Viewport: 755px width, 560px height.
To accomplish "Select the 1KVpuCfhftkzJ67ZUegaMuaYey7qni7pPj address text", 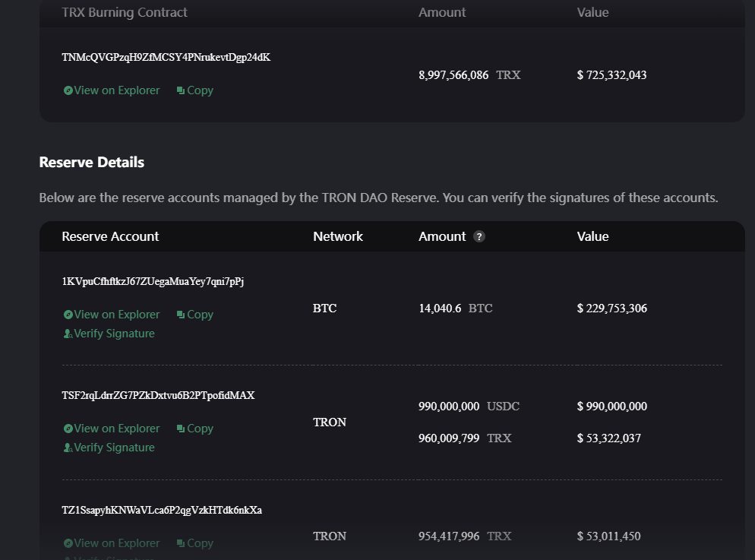I will 153,282.
